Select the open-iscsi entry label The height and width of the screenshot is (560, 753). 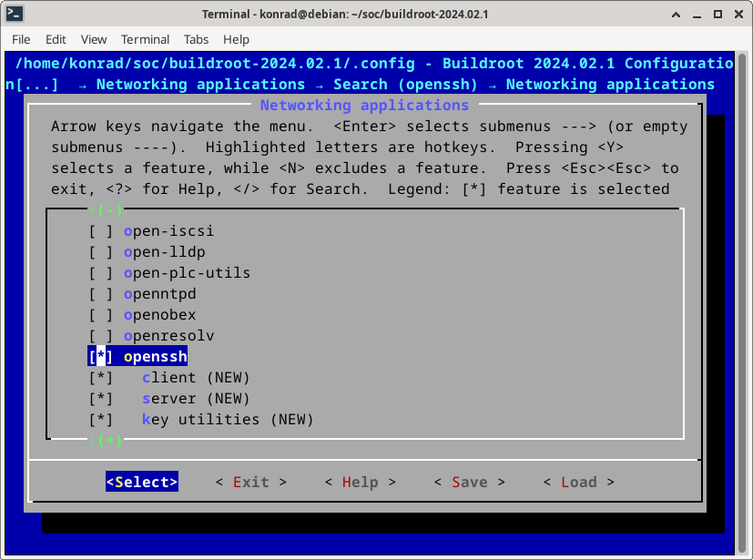[x=169, y=231]
